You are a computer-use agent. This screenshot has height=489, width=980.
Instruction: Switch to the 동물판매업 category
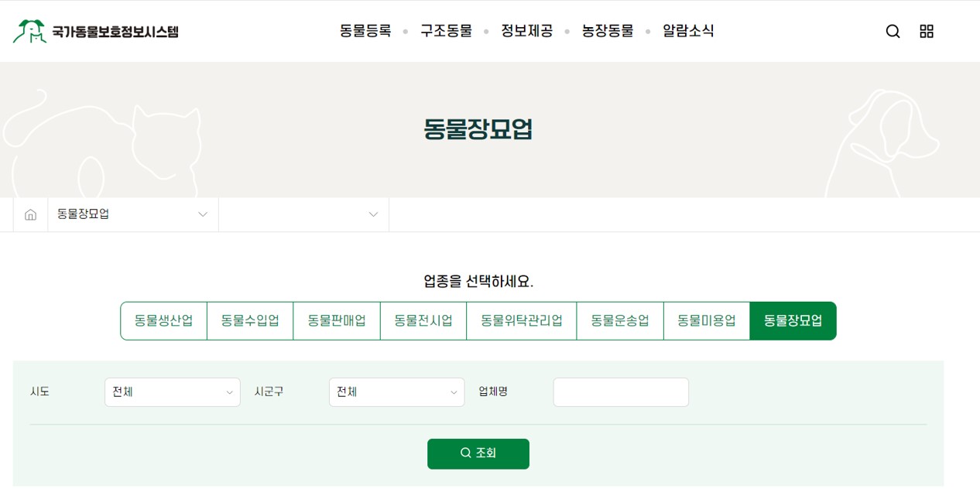(x=337, y=320)
